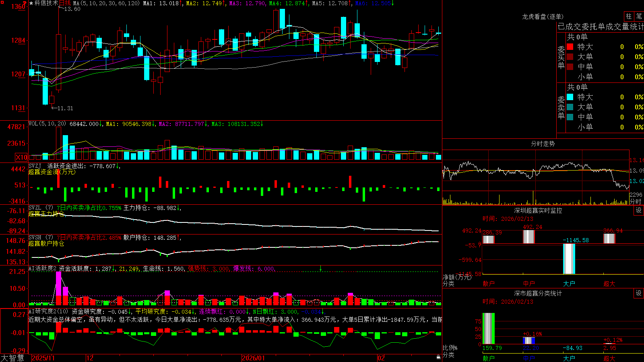This screenshot has width=644, height=362.
Task: Click 小单 row in 委卖单
Action: coord(605,127)
